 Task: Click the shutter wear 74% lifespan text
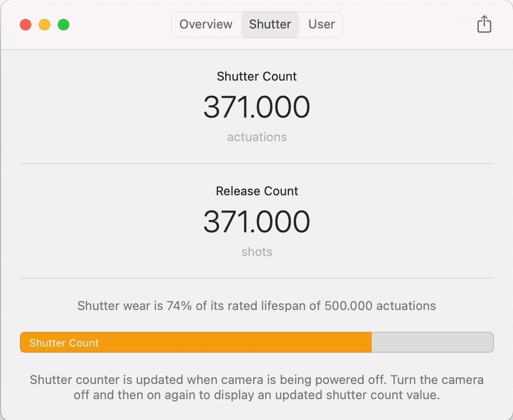coord(256,306)
